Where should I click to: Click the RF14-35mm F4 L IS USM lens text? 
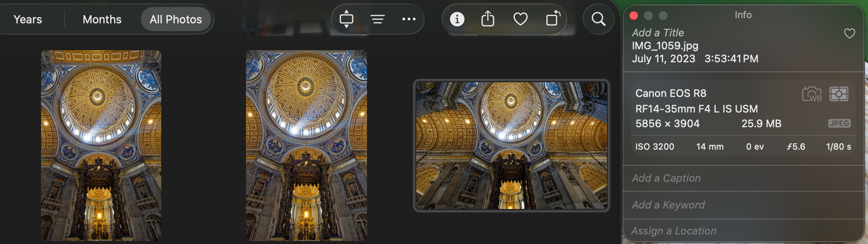click(696, 109)
